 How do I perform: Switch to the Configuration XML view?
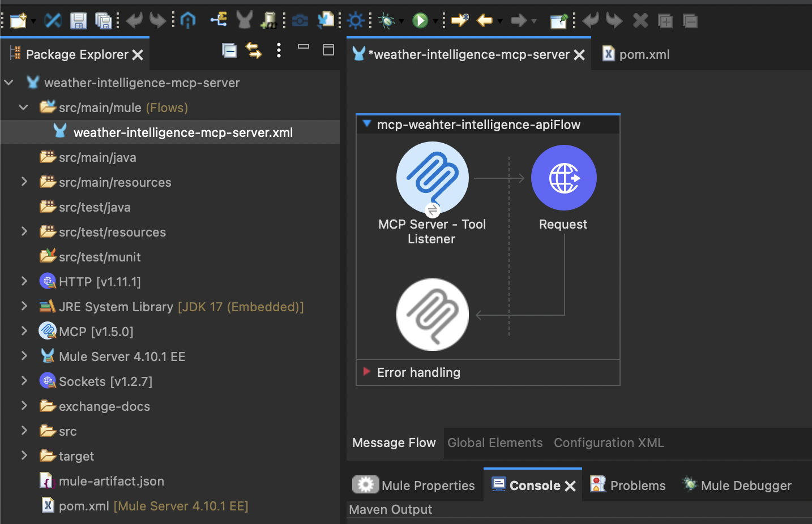coord(609,443)
